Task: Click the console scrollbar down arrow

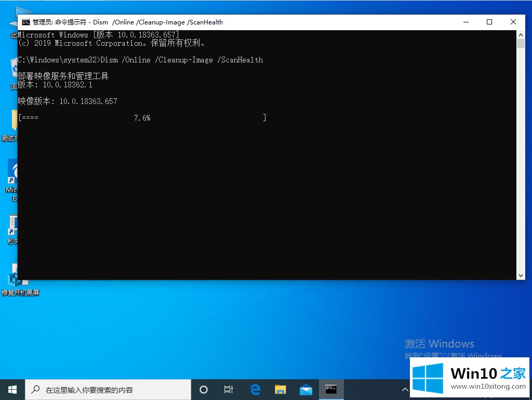Action: point(521,275)
